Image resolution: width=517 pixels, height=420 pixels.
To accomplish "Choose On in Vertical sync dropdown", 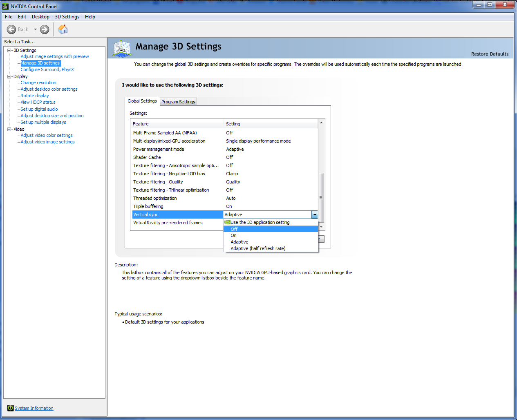I will tap(271, 235).
